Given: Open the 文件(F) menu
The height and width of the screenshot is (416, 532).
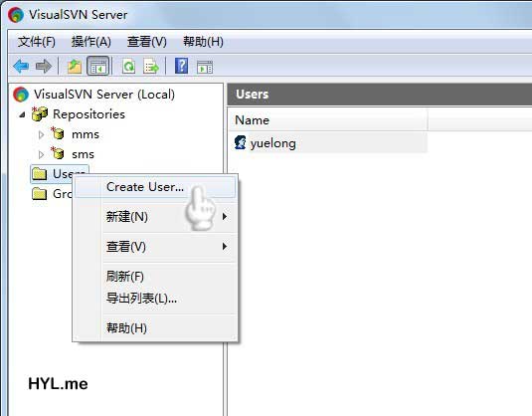Looking at the screenshot, I should click(37, 42).
